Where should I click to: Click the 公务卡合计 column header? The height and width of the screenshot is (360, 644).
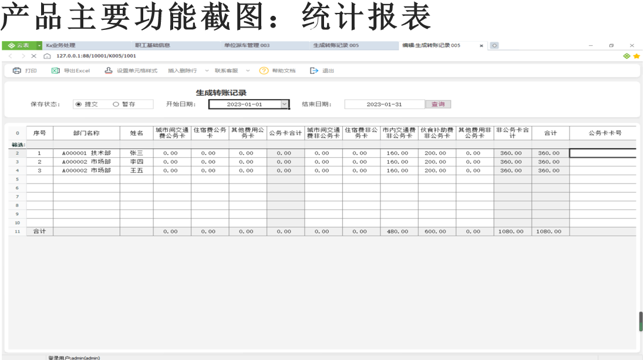click(285, 133)
